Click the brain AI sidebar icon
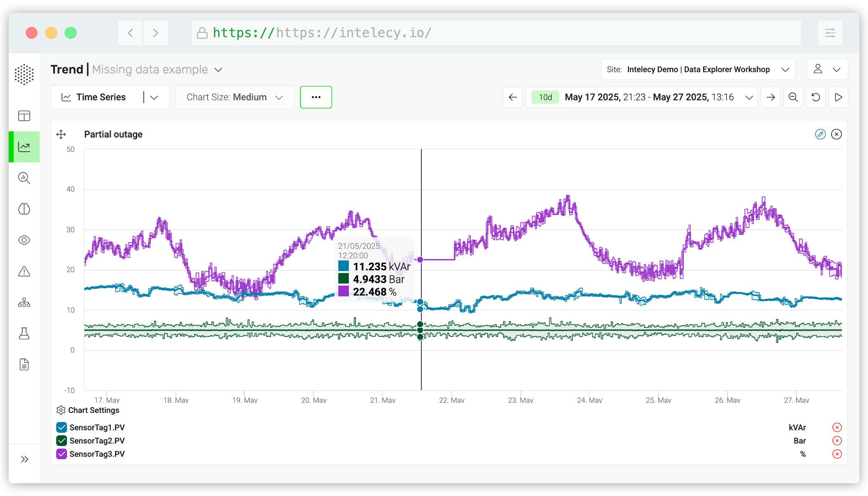The height and width of the screenshot is (496, 868). coord(24,209)
